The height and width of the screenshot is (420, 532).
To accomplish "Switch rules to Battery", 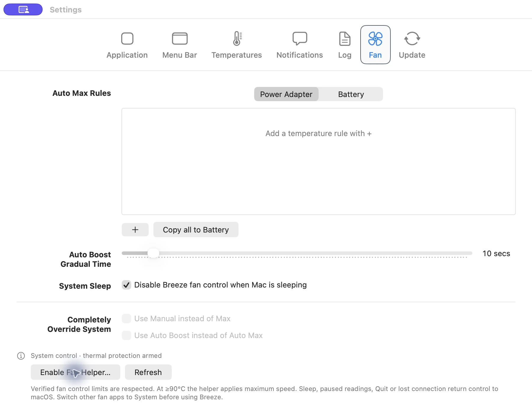I will pos(351,94).
